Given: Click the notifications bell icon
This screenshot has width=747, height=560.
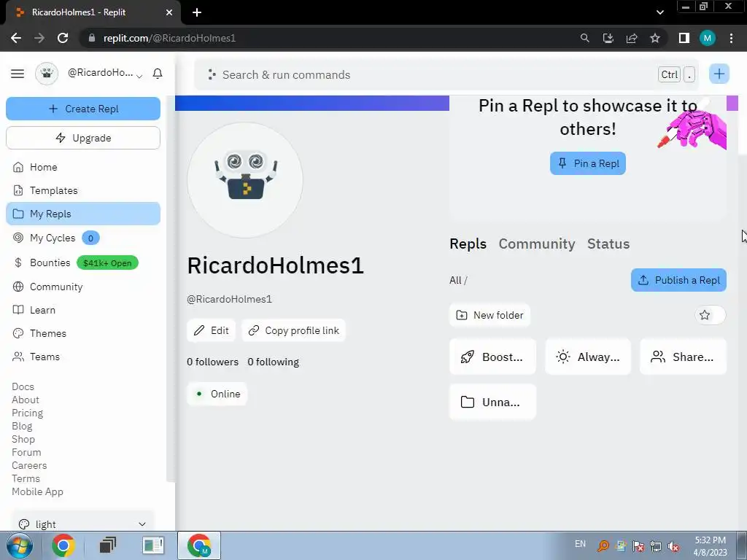Looking at the screenshot, I should click(158, 74).
